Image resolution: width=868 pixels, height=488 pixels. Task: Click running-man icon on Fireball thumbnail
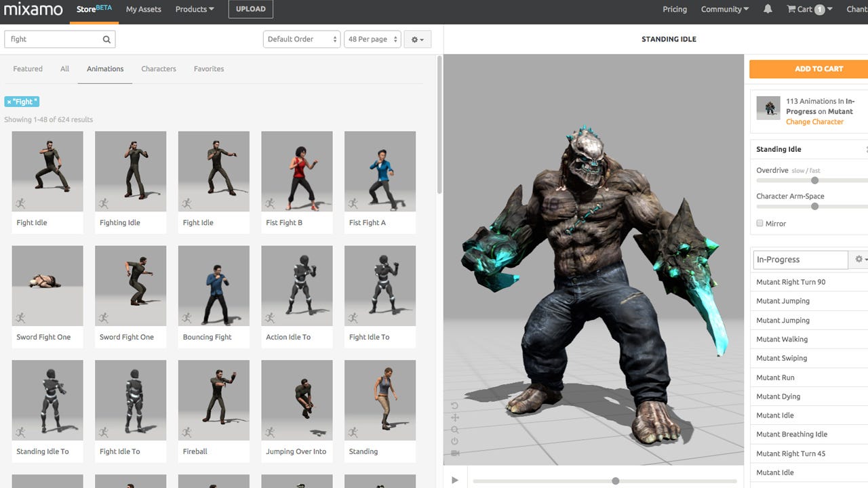[x=186, y=432]
